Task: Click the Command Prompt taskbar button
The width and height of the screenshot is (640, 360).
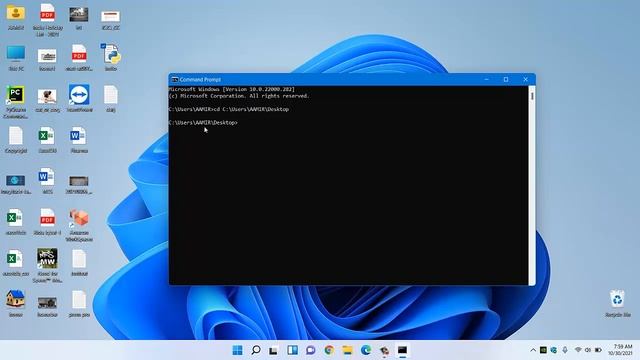Action: click(x=402, y=350)
